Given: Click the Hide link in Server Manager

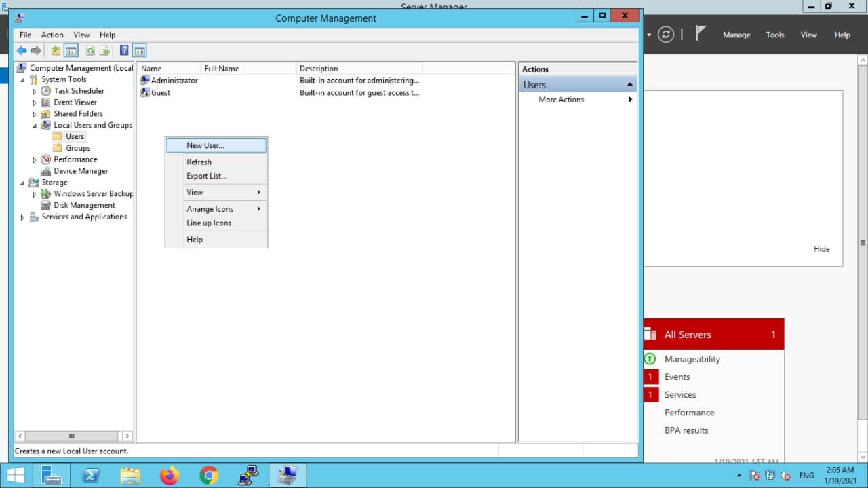Looking at the screenshot, I should coord(821,249).
